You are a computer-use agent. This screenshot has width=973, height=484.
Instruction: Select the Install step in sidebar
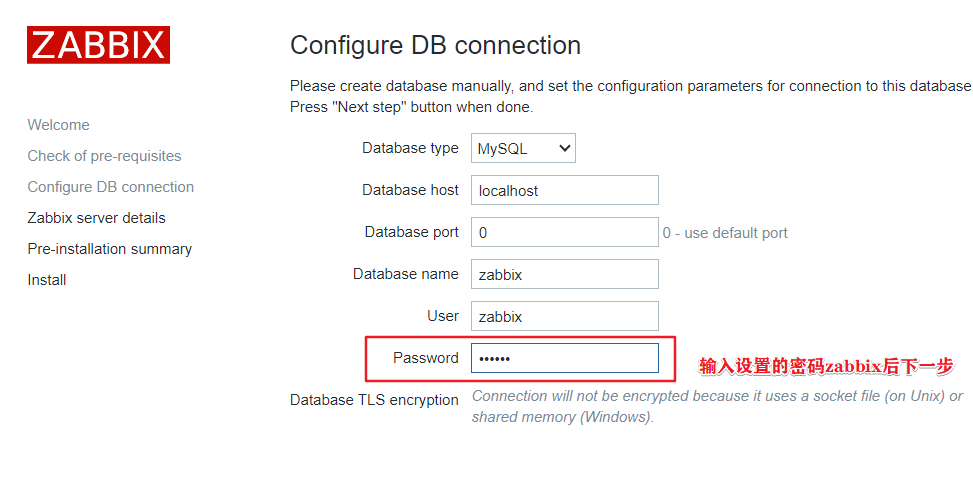47,280
